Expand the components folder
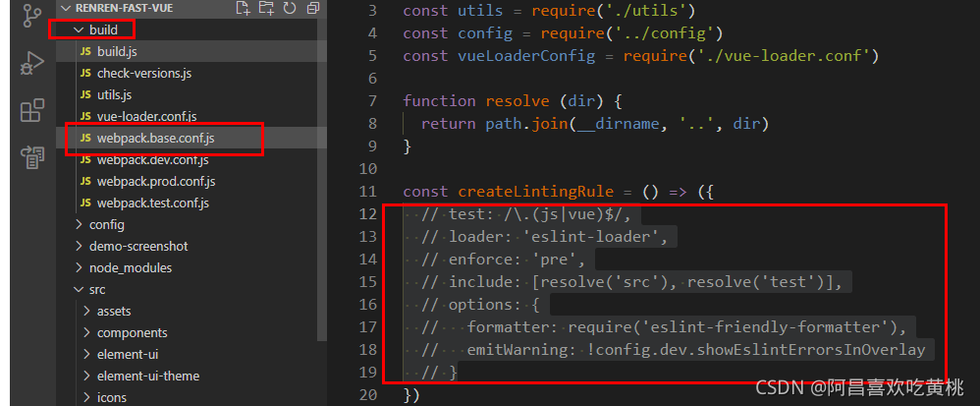The height and width of the screenshot is (406, 980). 132,333
